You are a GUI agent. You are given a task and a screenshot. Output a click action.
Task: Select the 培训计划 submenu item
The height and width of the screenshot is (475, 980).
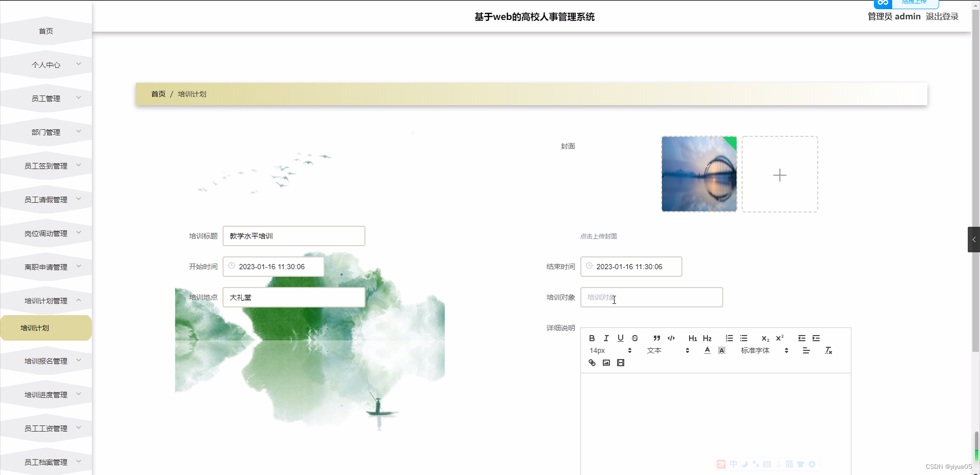point(46,328)
